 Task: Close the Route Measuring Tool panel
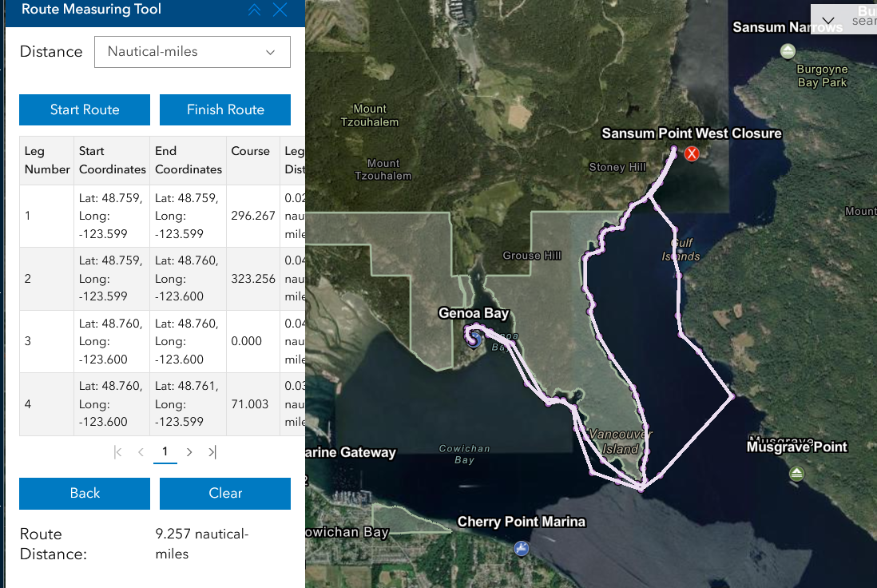tap(280, 10)
